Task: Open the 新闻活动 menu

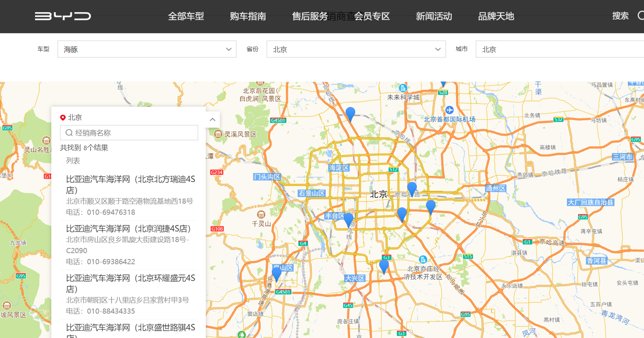Action: click(434, 16)
